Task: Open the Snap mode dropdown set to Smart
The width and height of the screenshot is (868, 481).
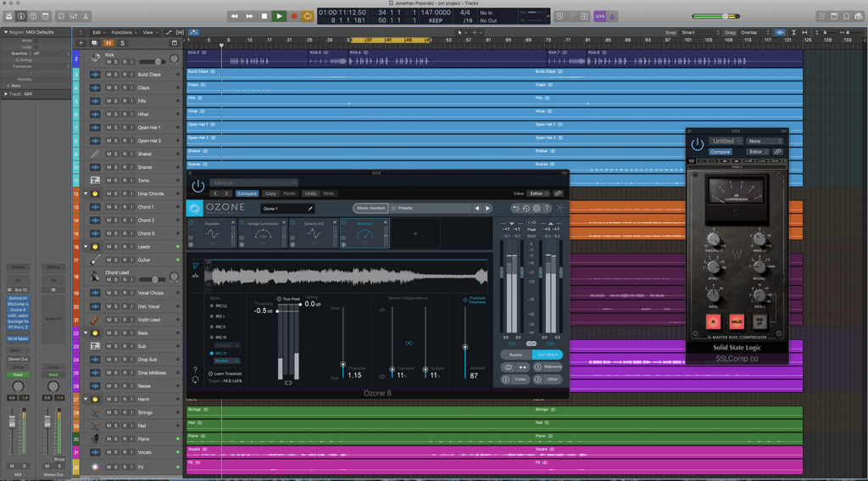Action: pyautogui.click(x=700, y=33)
